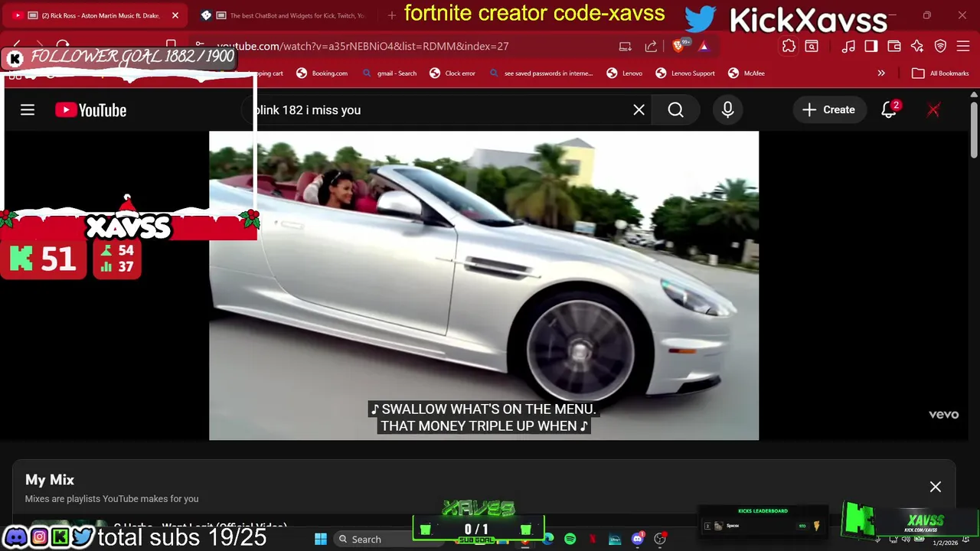Open the Create menu button
Image resolution: width=980 pixels, height=551 pixels.
[829, 110]
